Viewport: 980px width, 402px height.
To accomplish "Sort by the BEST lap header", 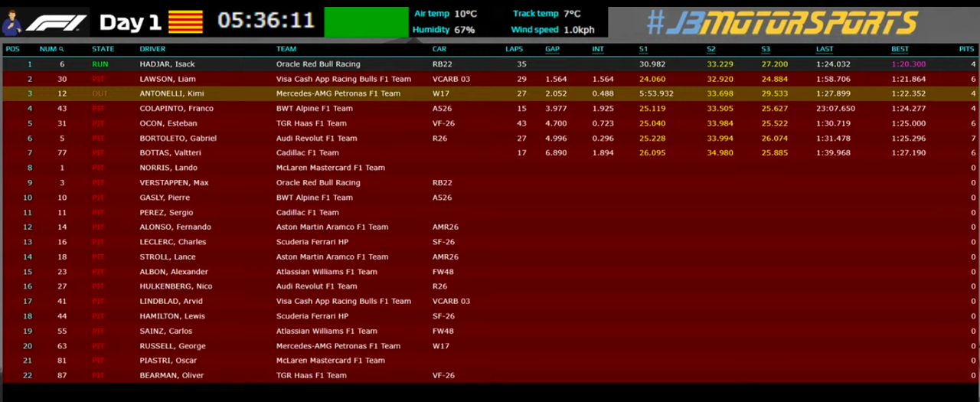I will (x=900, y=49).
